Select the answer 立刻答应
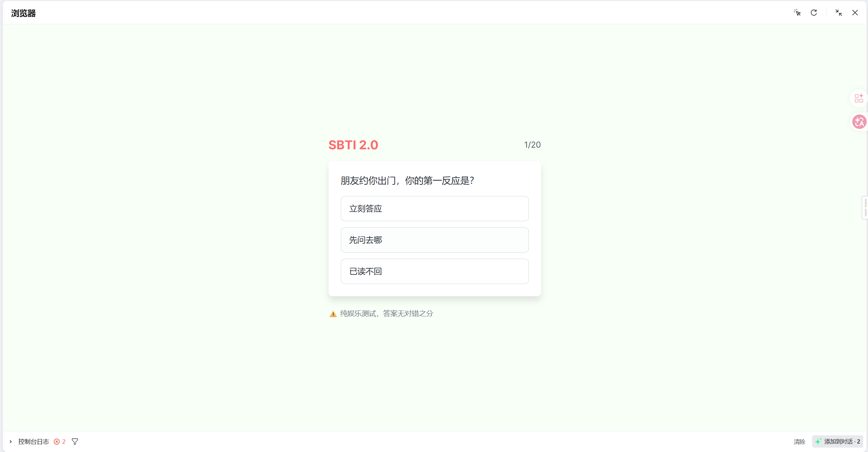 [x=435, y=209]
